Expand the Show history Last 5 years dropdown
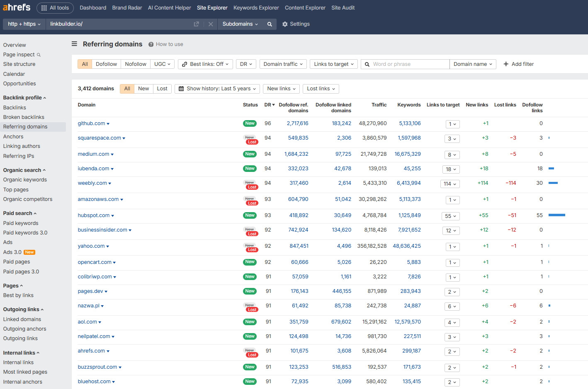The width and height of the screenshot is (588, 389). click(216, 89)
